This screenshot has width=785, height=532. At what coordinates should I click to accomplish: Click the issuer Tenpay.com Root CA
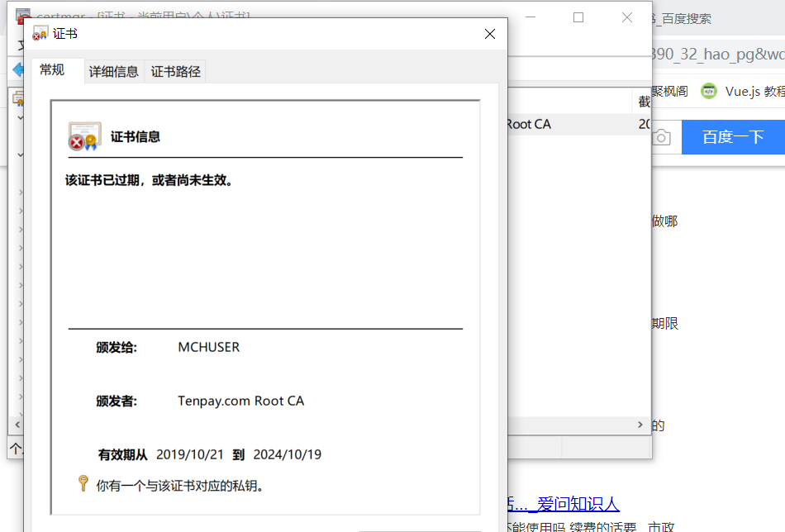coord(240,401)
